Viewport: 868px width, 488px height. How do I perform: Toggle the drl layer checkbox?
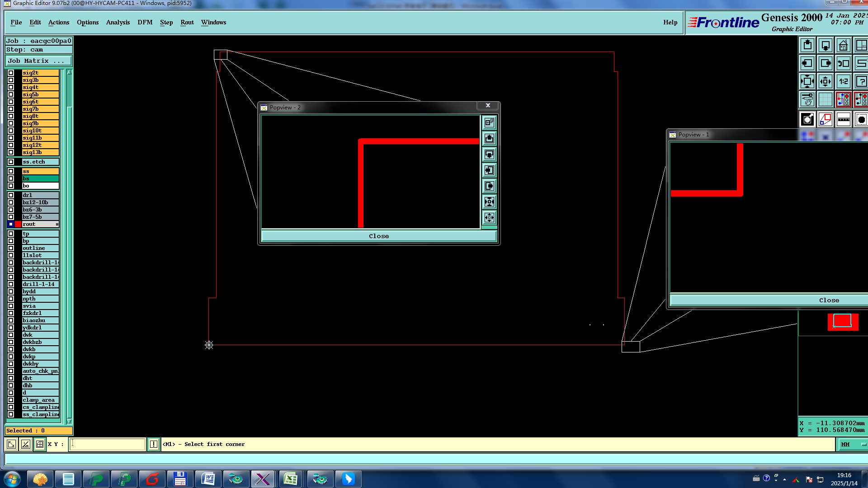click(x=11, y=195)
